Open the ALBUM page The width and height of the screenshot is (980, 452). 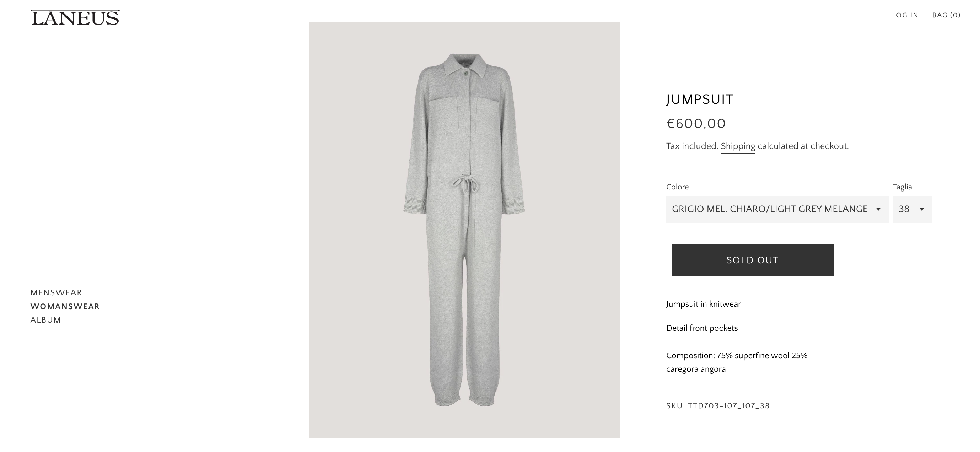point(45,320)
